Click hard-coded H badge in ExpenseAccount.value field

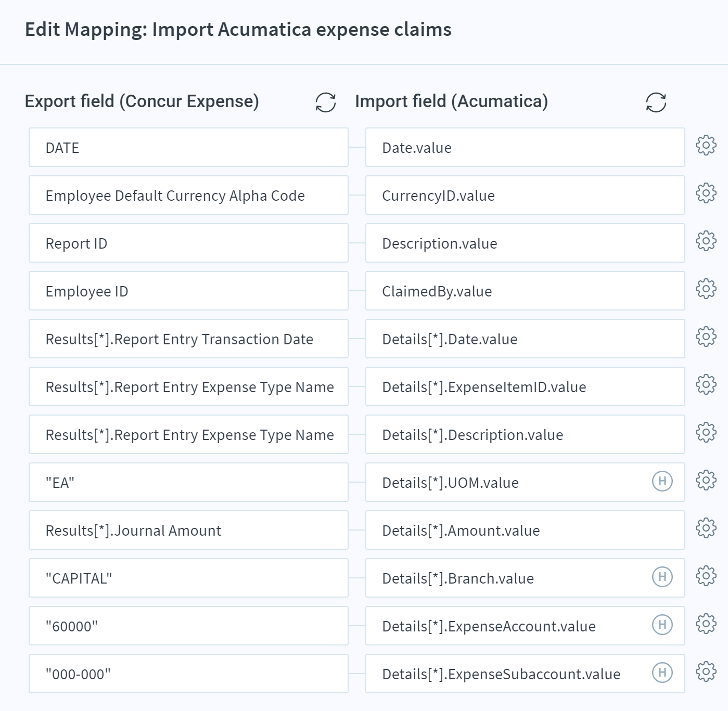coord(662,625)
